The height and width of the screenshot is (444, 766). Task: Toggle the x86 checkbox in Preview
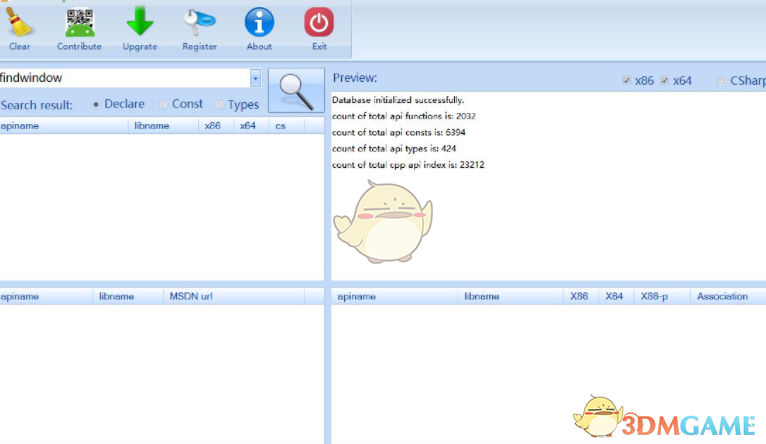pyautogui.click(x=626, y=80)
